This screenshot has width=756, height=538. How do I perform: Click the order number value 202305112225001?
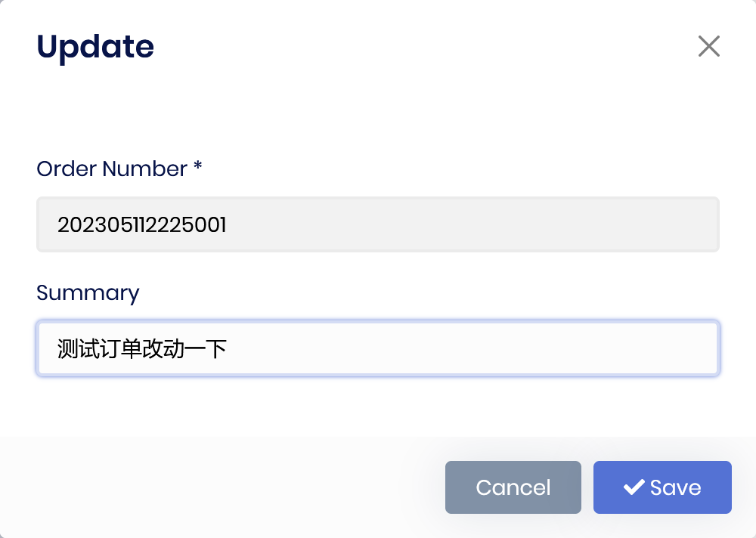[142, 224]
